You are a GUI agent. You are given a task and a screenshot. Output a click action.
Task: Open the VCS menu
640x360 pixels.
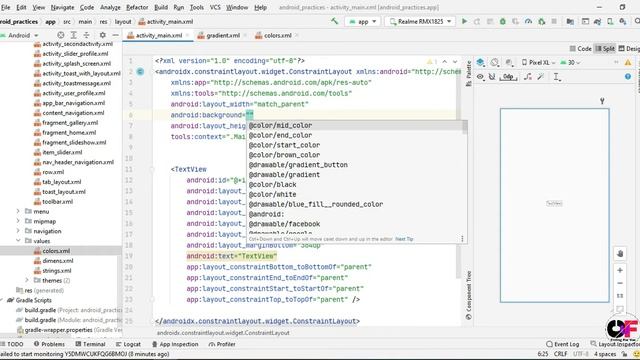(215, 7)
